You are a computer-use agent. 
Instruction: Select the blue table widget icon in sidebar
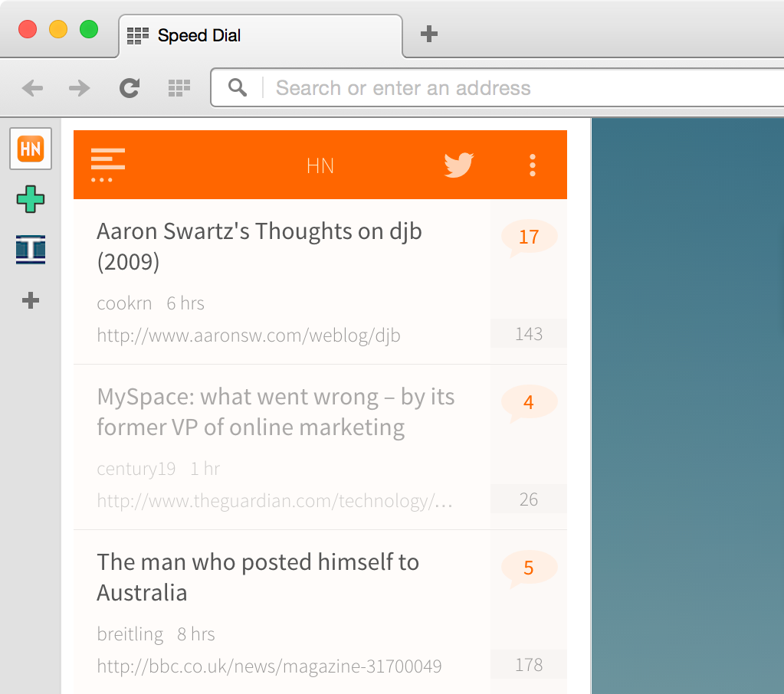[x=30, y=249]
